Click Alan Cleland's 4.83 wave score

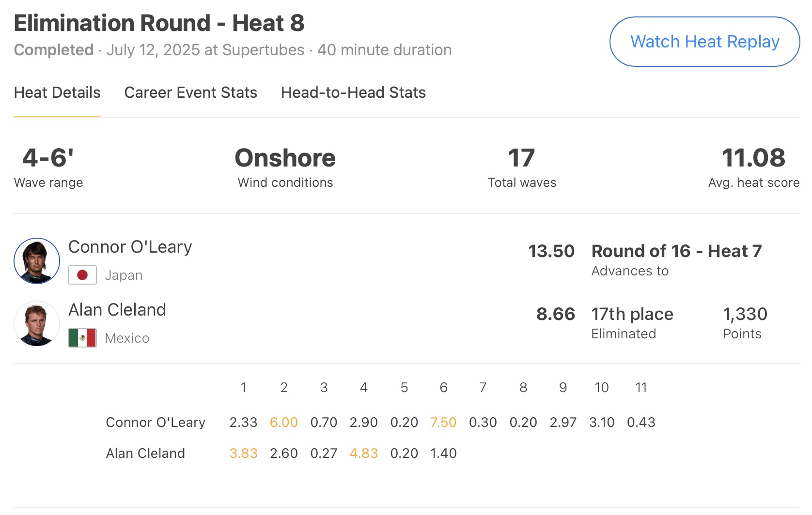[x=363, y=454]
